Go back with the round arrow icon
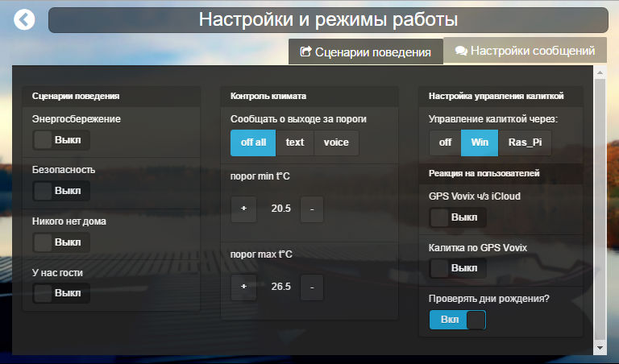The width and height of the screenshot is (619, 364). [x=24, y=19]
